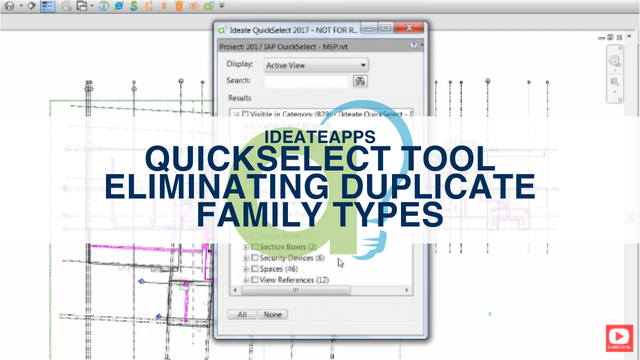Click the greyed close hidden windows icon
640x360 pixels.
coord(67,6)
